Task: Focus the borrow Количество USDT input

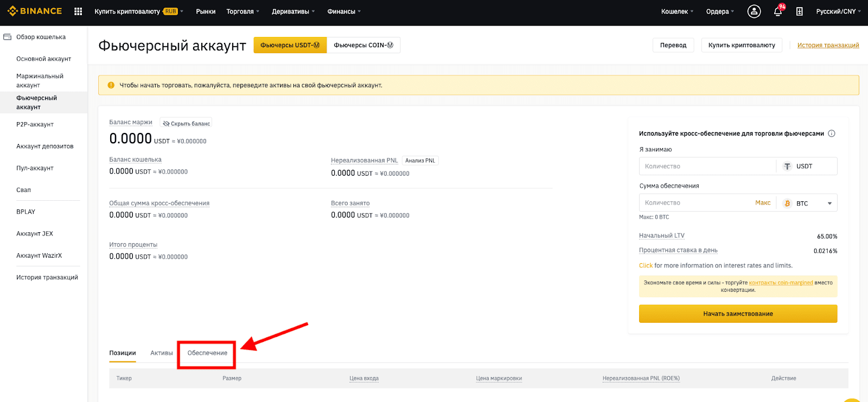Action: (707, 167)
